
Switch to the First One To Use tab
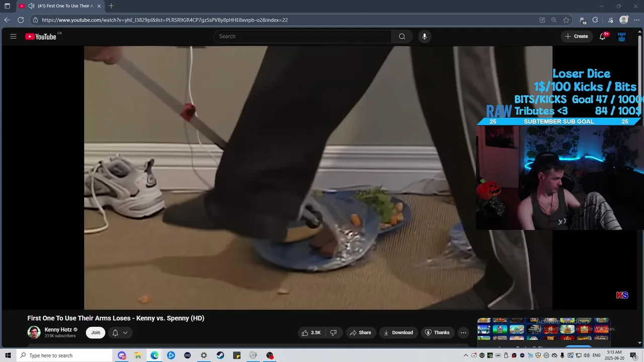coord(60,6)
